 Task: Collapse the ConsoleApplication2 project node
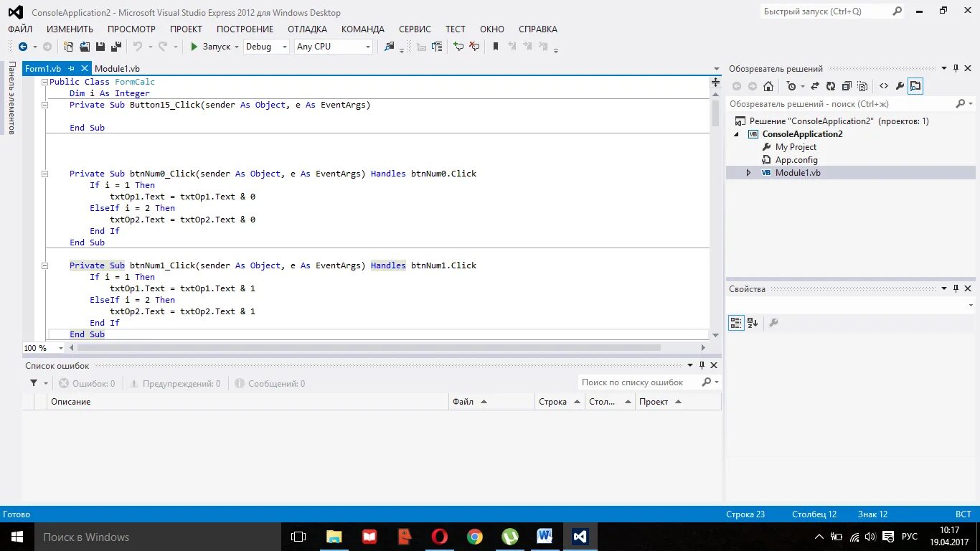[x=736, y=134]
